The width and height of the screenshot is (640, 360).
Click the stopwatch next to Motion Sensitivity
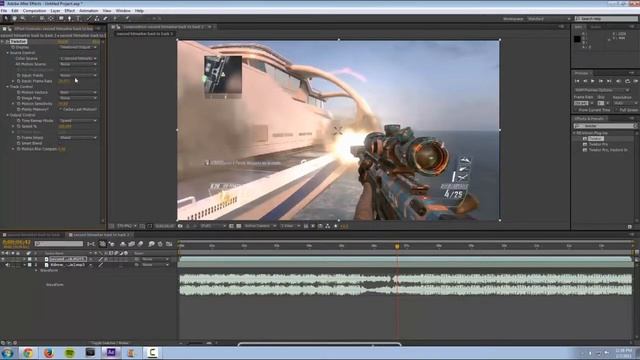coord(19,104)
